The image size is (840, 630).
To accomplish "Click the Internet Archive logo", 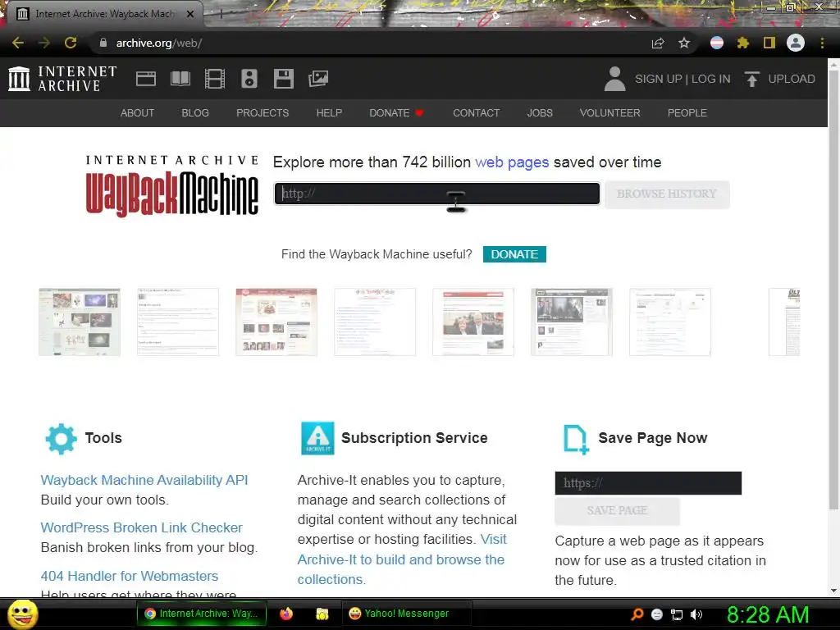I will coord(62,79).
